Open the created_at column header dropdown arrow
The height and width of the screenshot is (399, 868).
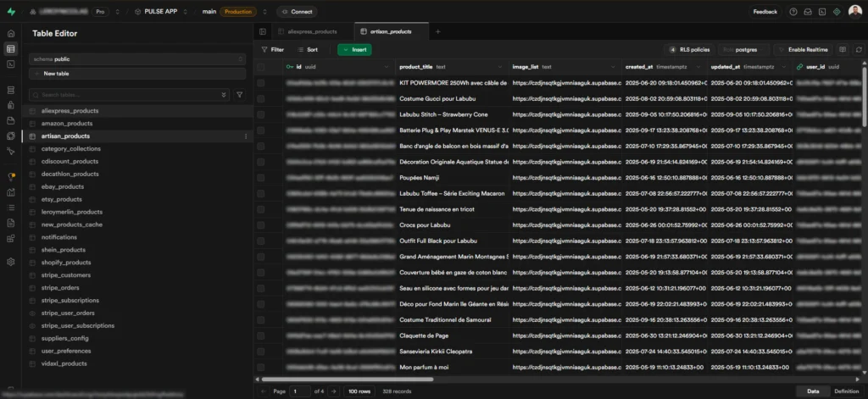coord(698,67)
